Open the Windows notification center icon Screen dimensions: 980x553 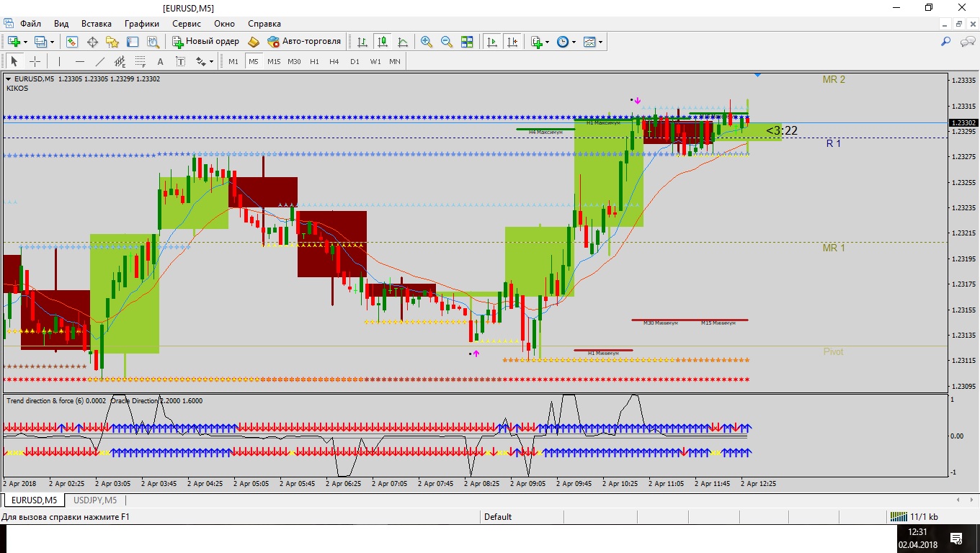pos(956,538)
